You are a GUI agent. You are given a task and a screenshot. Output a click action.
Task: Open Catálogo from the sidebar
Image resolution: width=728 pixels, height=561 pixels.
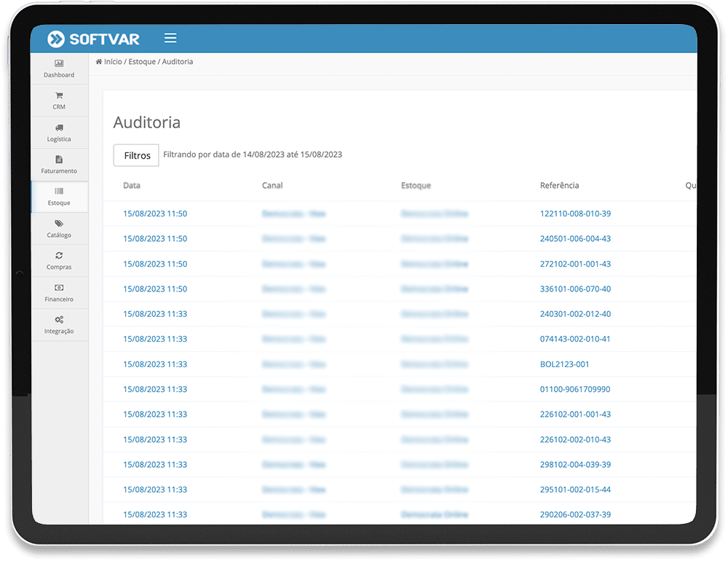(x=59, y=229)
